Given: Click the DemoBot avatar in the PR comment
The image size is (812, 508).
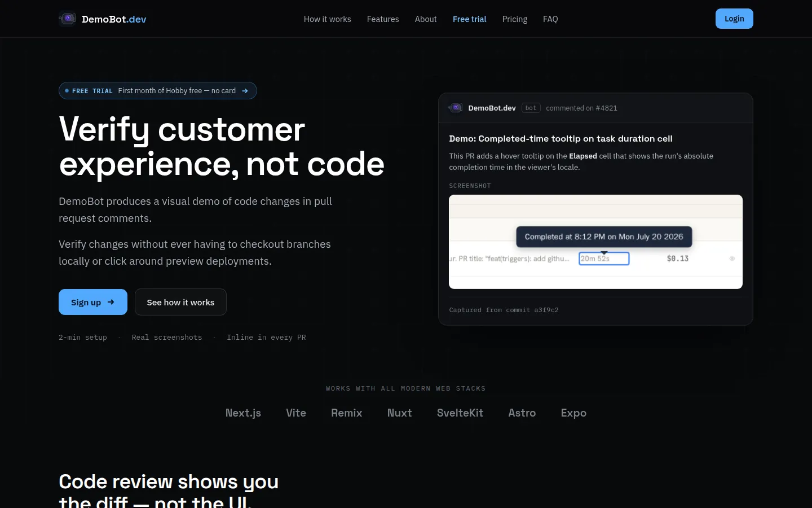Looking at the screenshot, I should (x=456, y=108).
